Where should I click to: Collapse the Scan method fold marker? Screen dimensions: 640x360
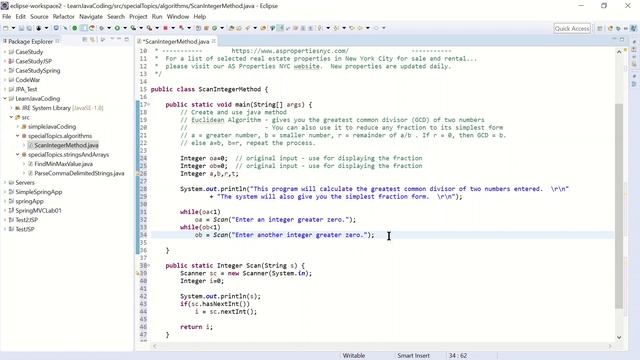tap(149, 265)
